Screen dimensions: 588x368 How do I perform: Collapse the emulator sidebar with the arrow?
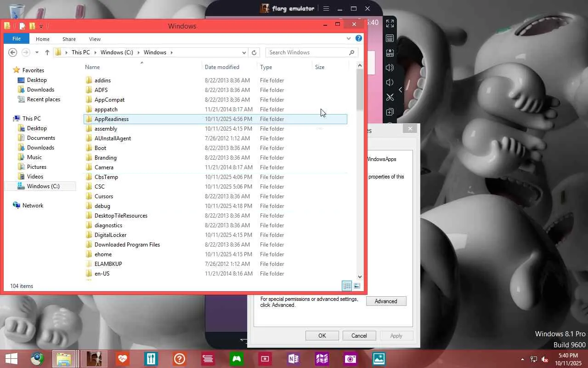coord(400,90)
